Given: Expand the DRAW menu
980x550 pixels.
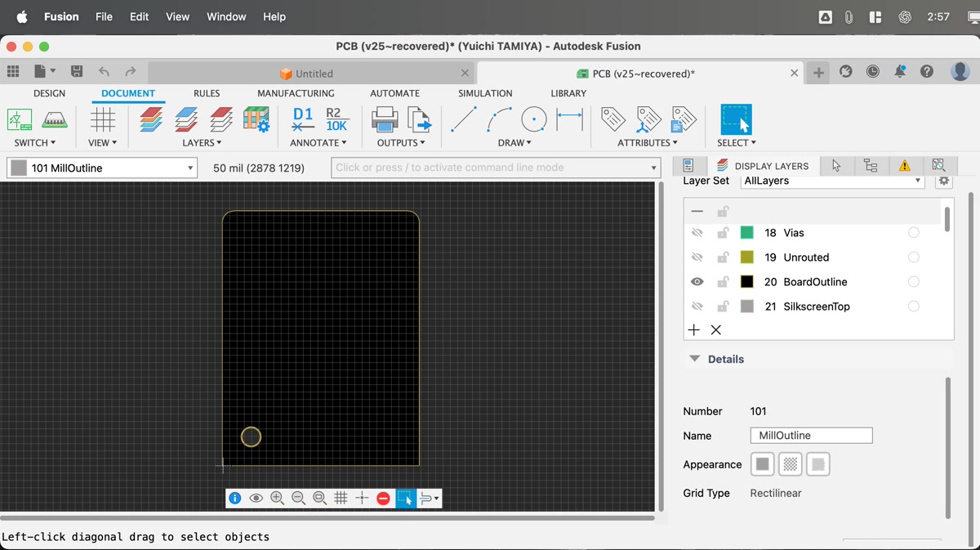Looking at the screenshot, I should pyautogui.click(x=514, y=142).
